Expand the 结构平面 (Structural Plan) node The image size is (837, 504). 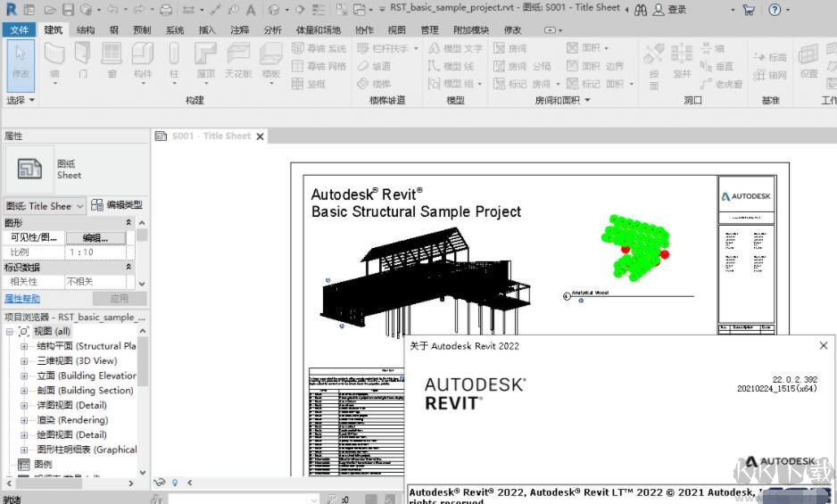24,346
